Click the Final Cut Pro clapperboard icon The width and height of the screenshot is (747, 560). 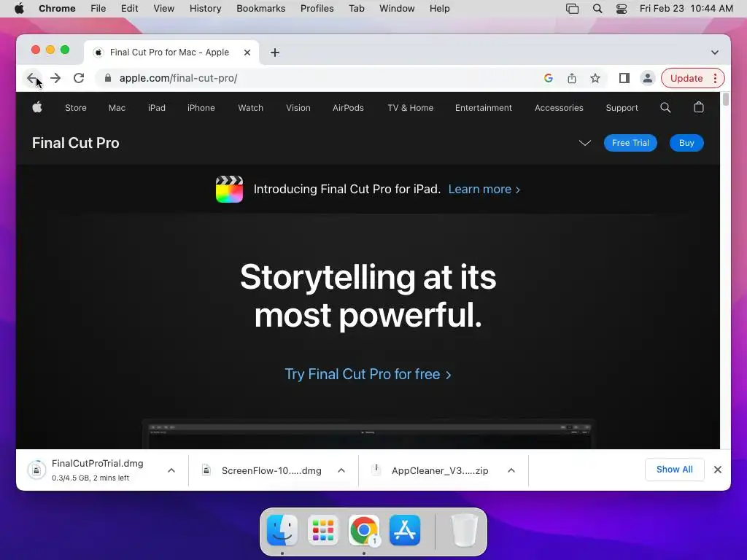pyautogui.click(x=229, y=189)
